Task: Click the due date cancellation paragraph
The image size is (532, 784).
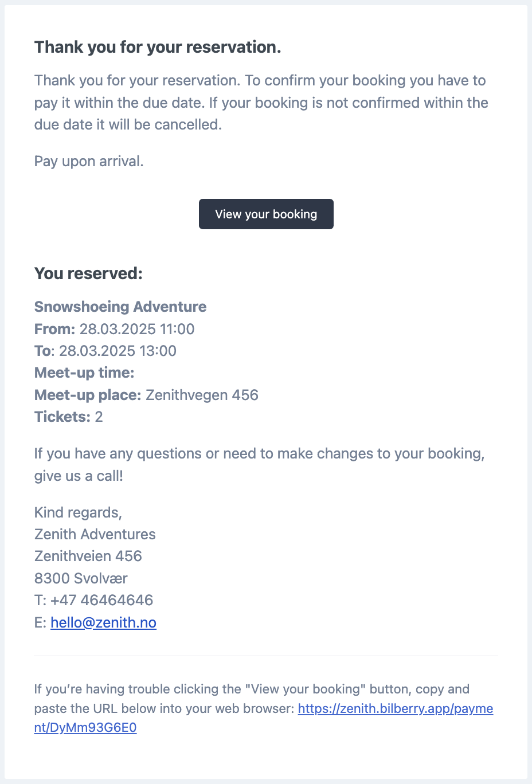Action: (261, 103)
